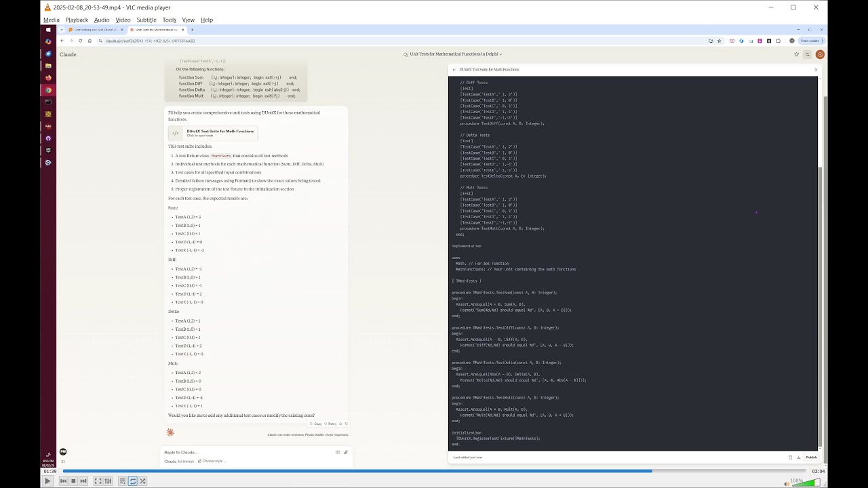The image size is (868, 488).
Task: Toggle VLC random shuffle
Action: point(143,481)
